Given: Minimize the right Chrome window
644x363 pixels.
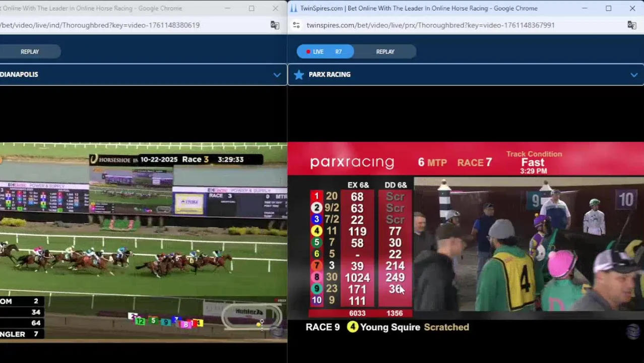Looking at the screenshot, I should click(x=585, y=8).
